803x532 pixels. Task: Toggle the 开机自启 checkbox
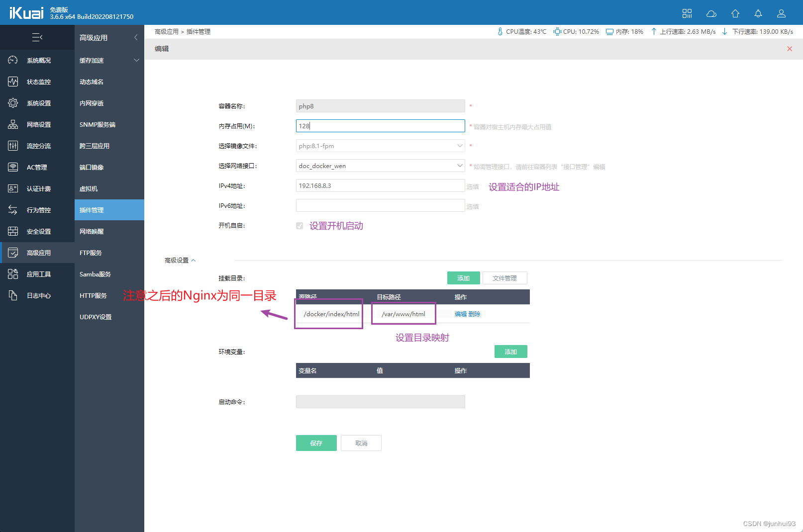point(300,226)
